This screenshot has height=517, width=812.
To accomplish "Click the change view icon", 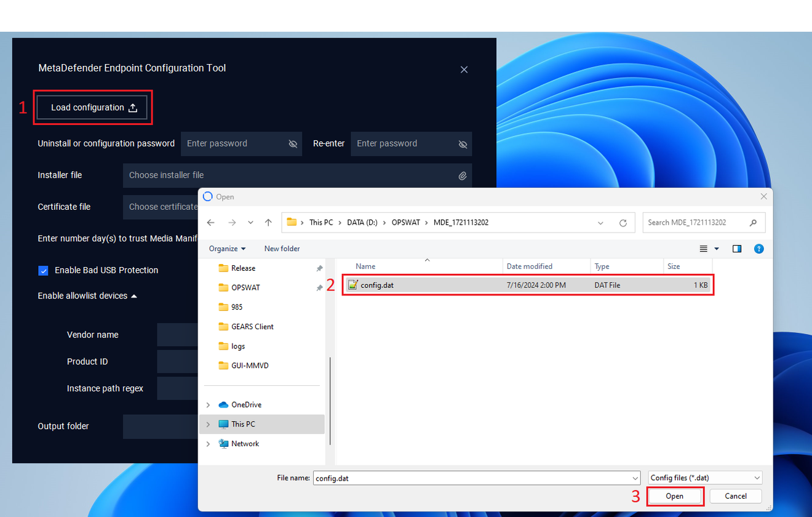I will tap(704, 249).
